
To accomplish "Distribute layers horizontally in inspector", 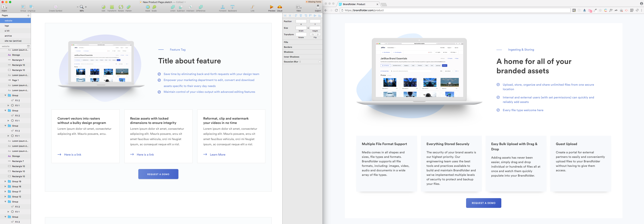I will coord(285,16).
